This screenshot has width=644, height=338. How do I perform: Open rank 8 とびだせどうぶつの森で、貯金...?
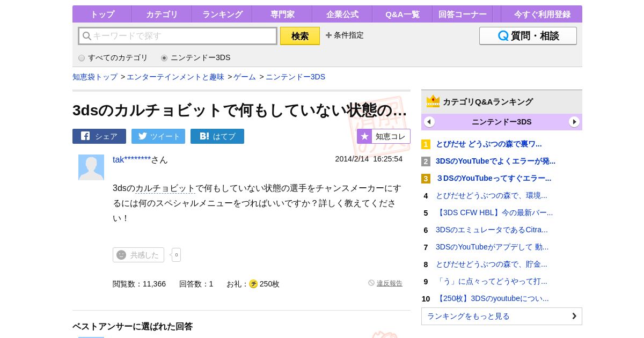point(492,264)
